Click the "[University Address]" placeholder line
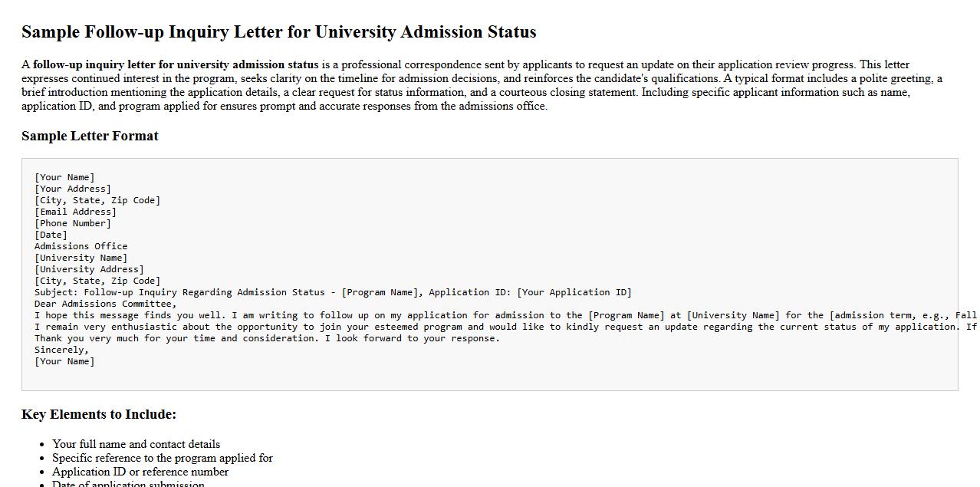980x487 pixels. coord(89,269)
